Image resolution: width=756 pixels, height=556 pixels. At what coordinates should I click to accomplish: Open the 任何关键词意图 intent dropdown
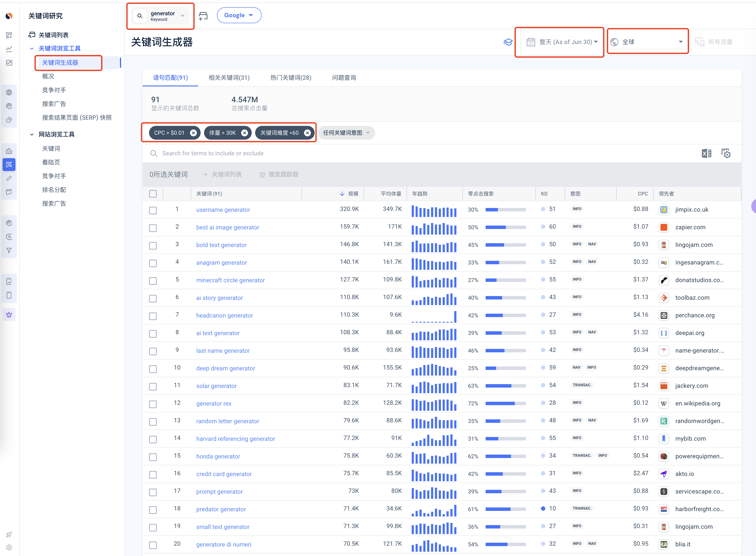tap(347, 133)
